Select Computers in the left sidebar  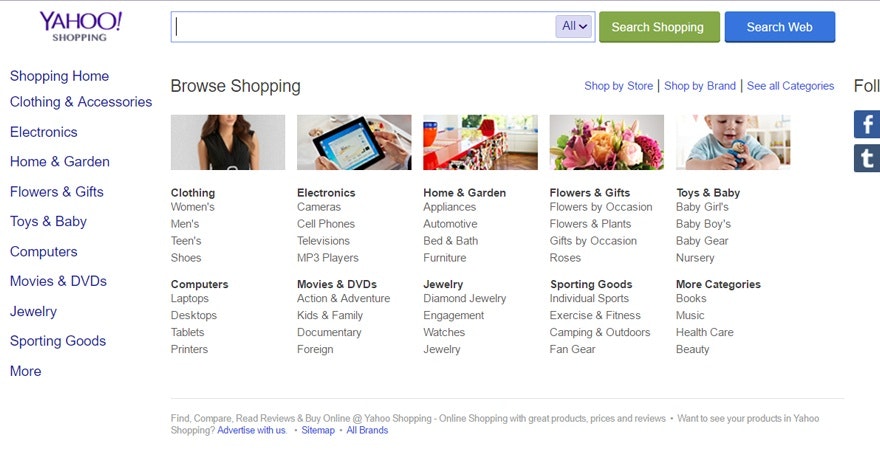pos(43,252)
